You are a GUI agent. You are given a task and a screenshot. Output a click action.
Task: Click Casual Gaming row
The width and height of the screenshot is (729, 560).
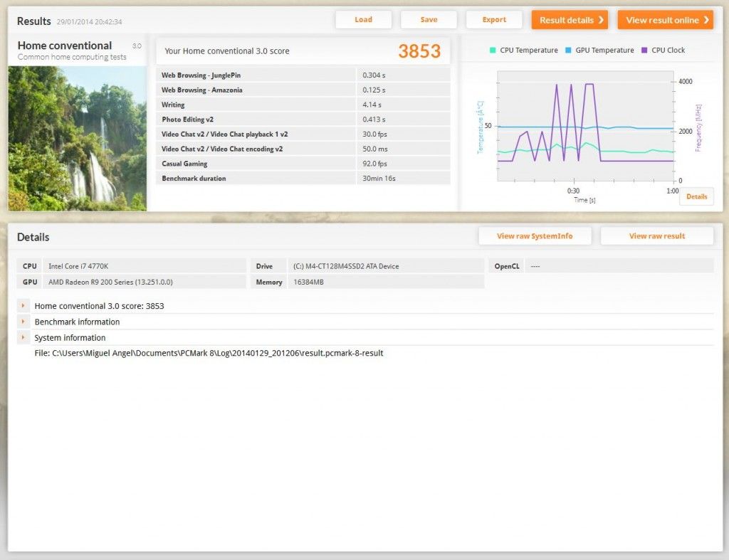303,164
